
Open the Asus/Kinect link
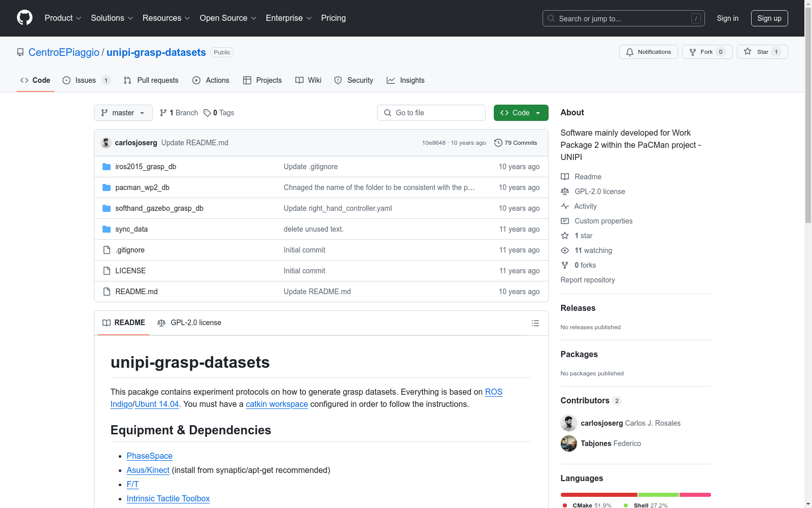point(148,470)
